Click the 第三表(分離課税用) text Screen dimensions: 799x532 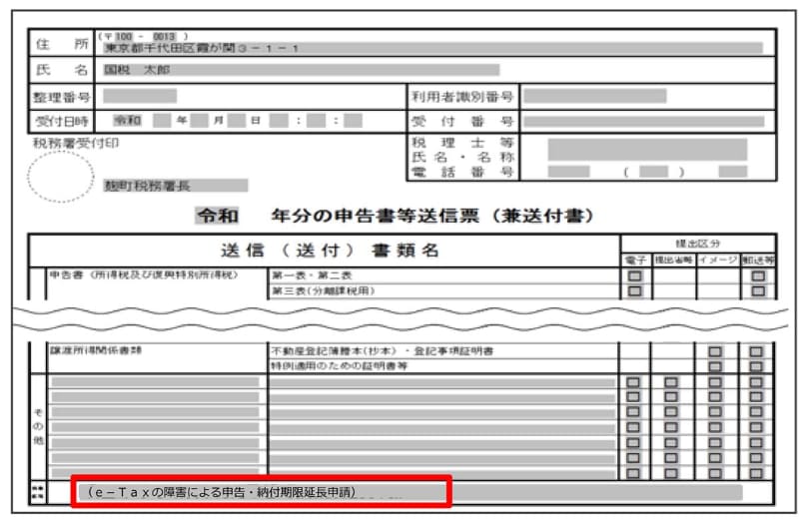324,291
